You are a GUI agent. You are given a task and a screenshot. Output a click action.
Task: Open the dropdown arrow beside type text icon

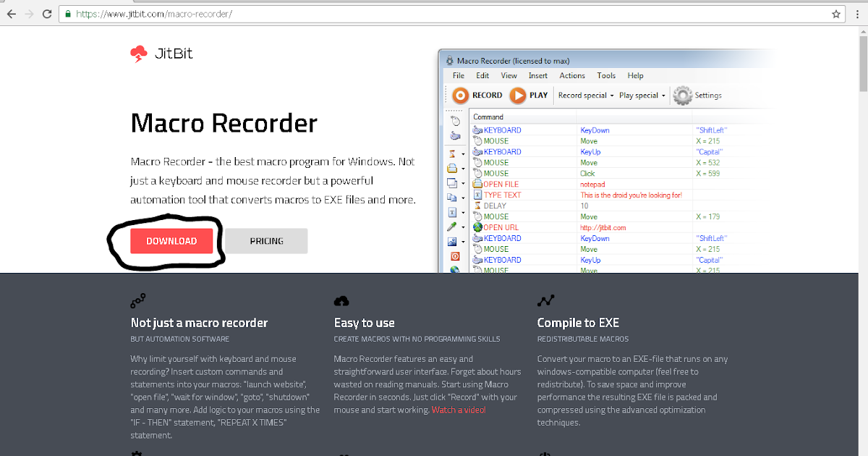pyautogui.click(x=463, y=213)
